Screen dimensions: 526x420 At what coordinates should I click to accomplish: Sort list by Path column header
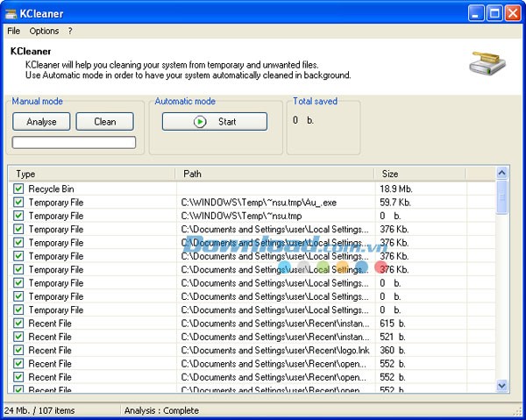pos(275,174)
